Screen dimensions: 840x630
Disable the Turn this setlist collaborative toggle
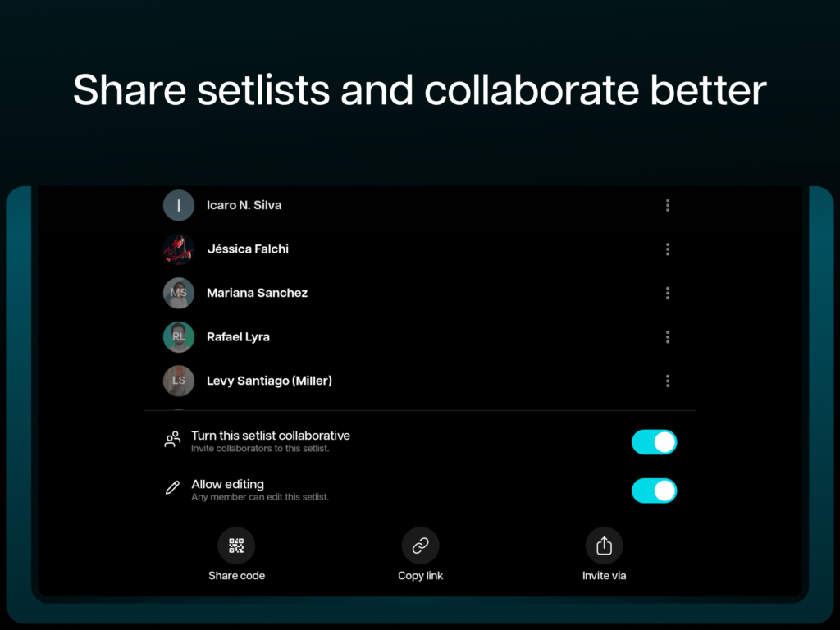coord(654,442)
